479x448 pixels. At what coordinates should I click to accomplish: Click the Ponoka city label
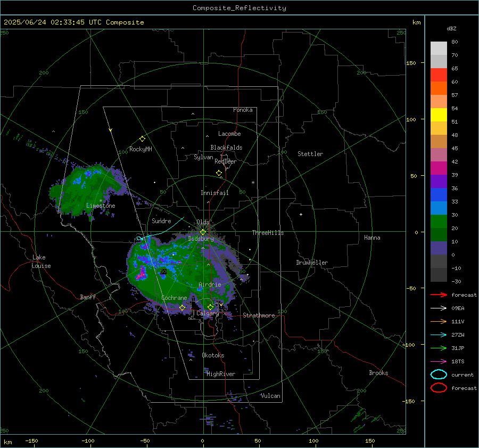[x=243, y=110]
